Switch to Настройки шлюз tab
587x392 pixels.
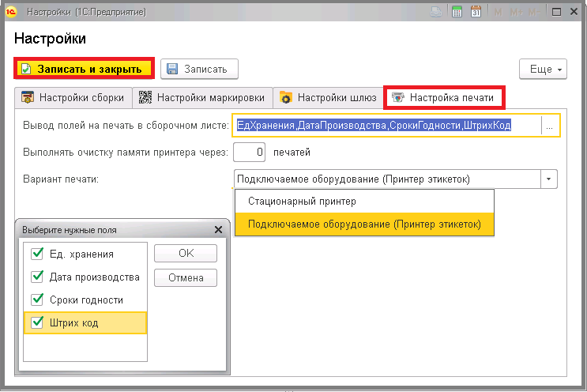pos(328,98)
